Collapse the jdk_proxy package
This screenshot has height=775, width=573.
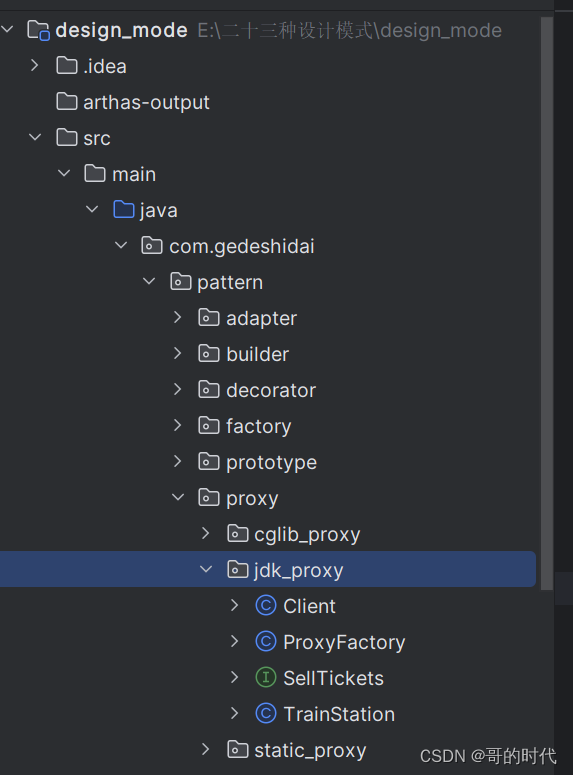pos(206,569)
